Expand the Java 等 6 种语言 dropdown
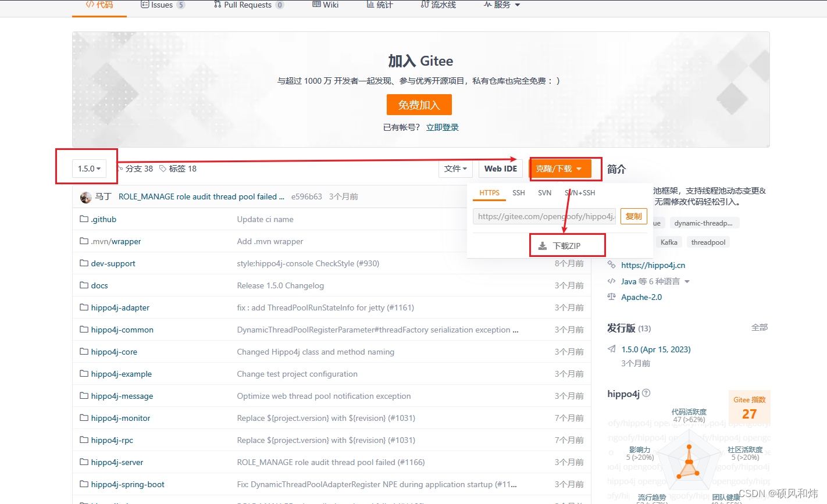Screen dimensions: 827x504 click(655, 281)
